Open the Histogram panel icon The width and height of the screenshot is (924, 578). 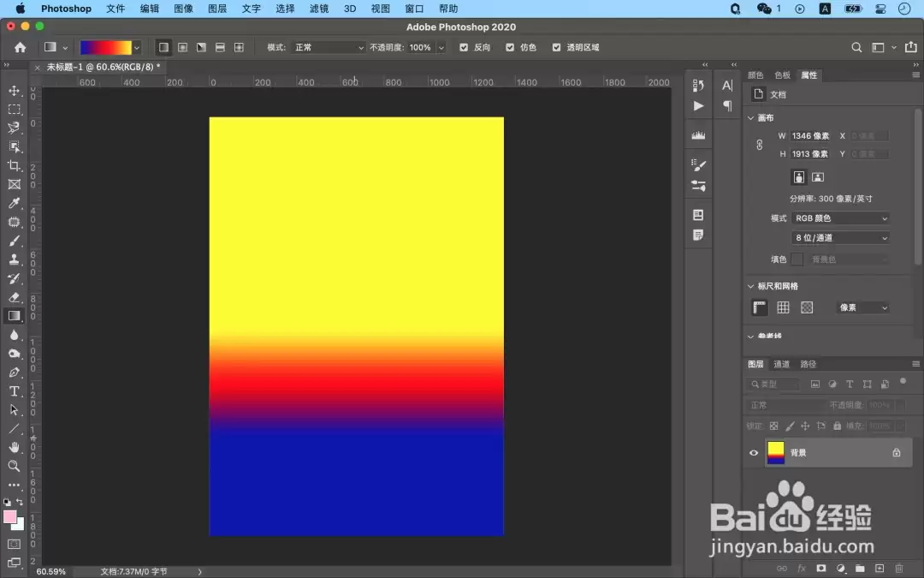pos(698,135)
